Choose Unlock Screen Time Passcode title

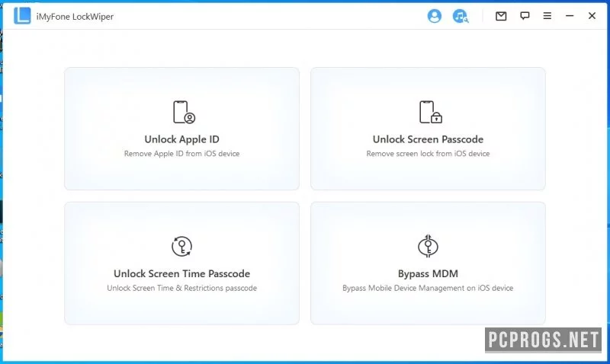coord(181,273)
